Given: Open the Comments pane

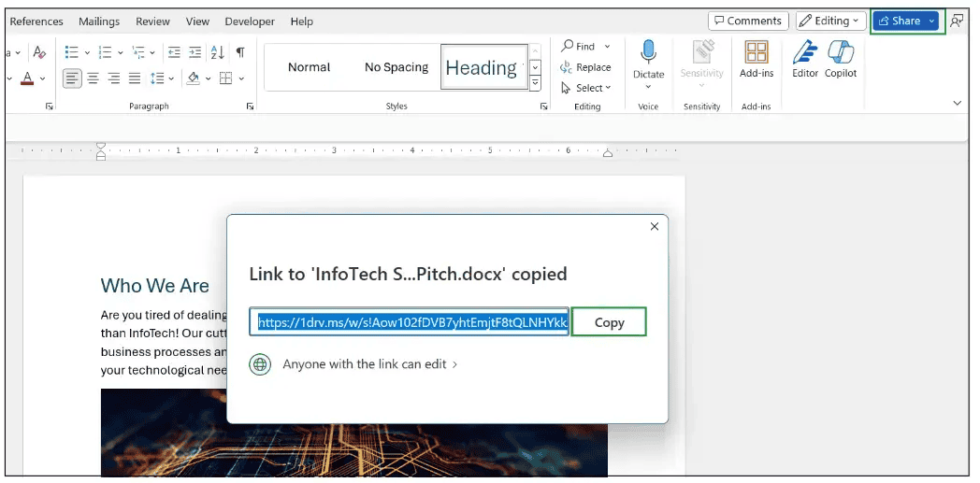Looking at the screenshot, I should pos(748,21).
